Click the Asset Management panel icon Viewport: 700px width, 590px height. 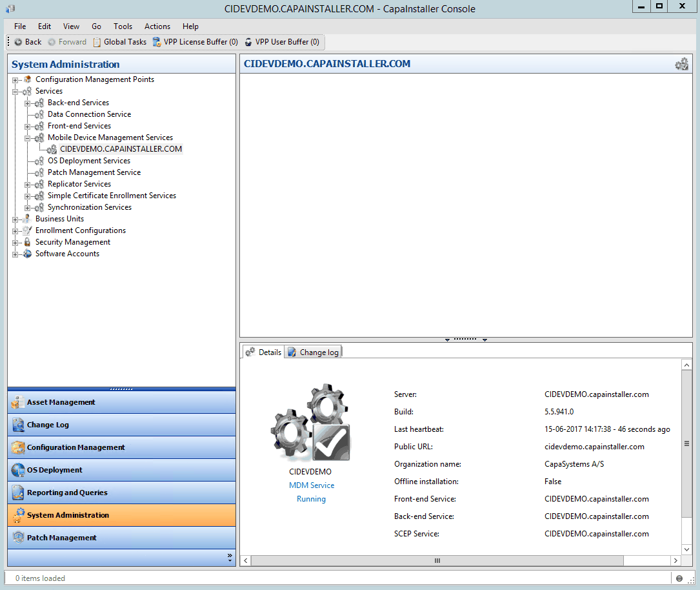tap(18, 402)
